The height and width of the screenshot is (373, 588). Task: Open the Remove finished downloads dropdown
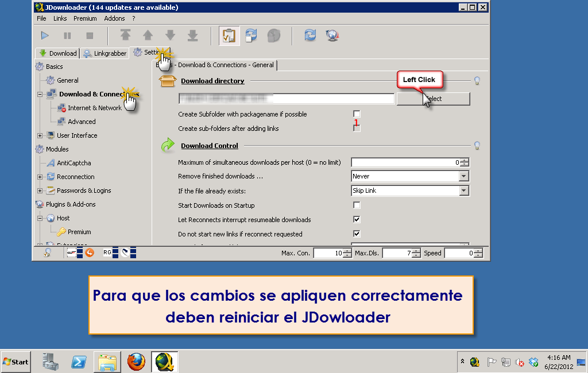(464, 176)
